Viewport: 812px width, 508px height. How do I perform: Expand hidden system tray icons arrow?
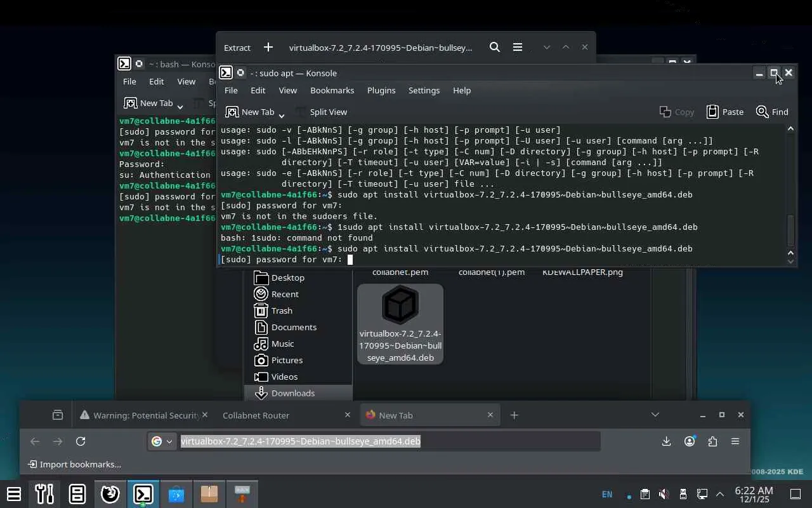click(x=720, y=494)
